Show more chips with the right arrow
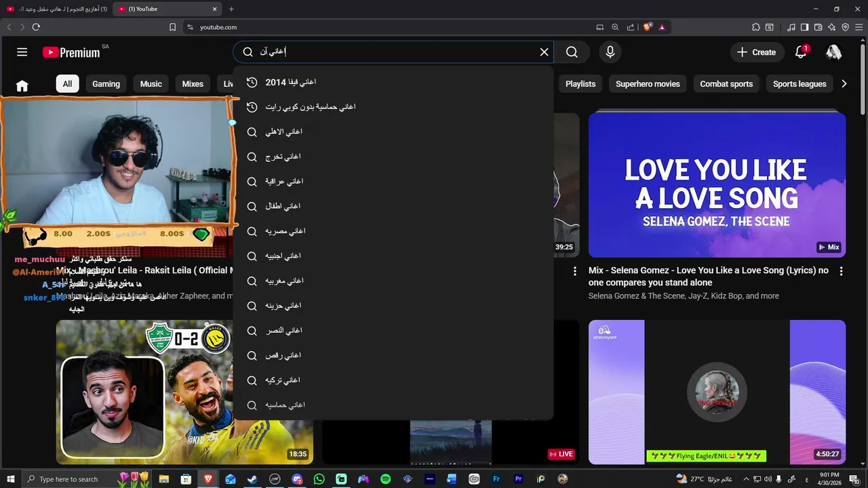This screenshot has height=488, width=868. 844,84
